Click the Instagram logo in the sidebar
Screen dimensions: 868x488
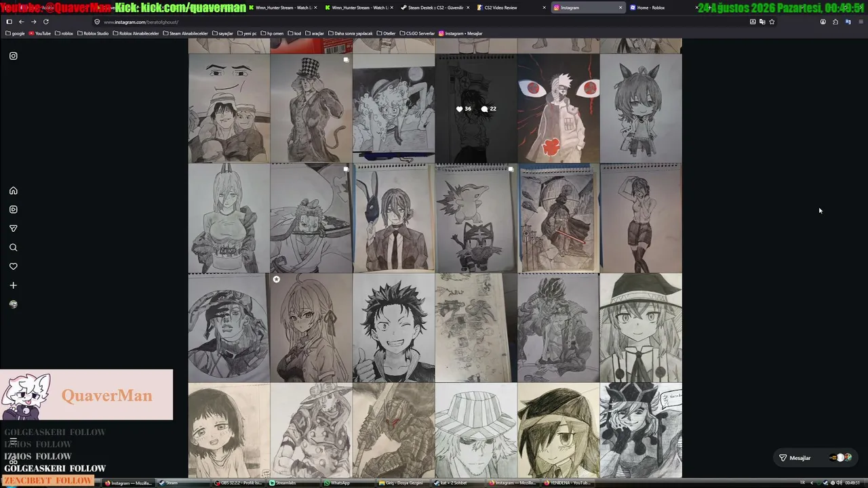coord(13,56)
